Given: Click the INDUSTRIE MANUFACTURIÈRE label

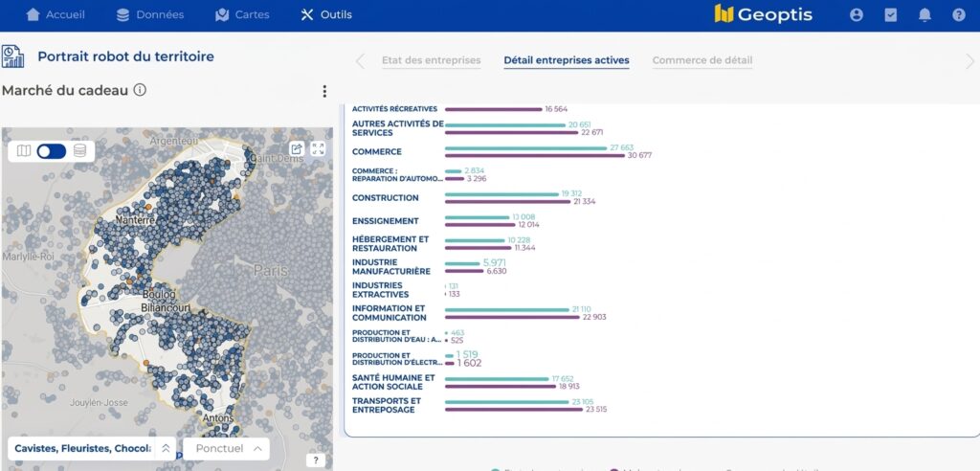Looking at the screenshot, I should pyautogui.click(x=391, y=267).
